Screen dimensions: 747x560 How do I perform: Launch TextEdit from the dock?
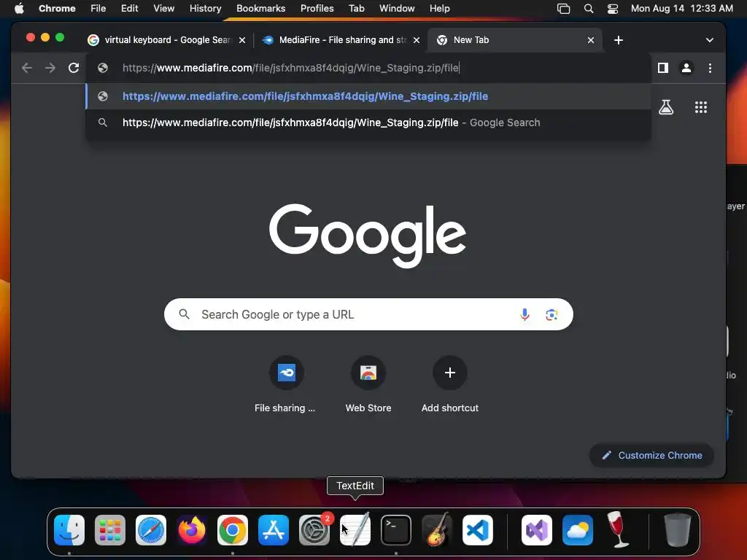coord(355,530)
